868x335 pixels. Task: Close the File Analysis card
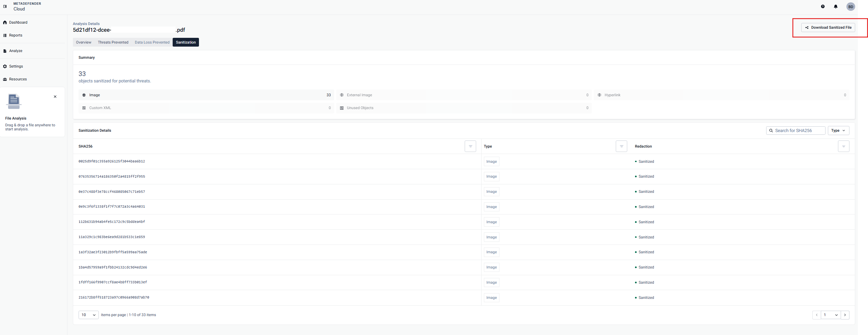pos(55,97)
